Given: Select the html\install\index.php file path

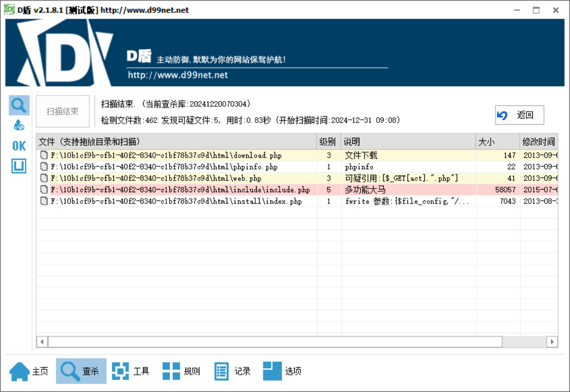Looking at the screenshot, I should (x=177, y=201).
